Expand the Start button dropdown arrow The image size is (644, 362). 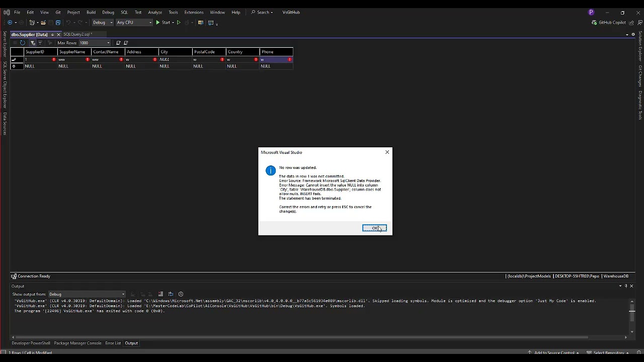click(173, 23)
